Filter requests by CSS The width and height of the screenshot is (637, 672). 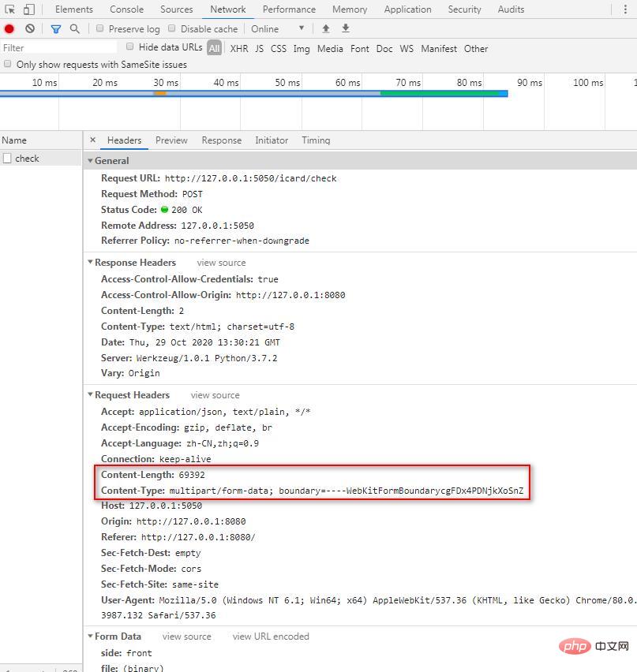(279, 48)
